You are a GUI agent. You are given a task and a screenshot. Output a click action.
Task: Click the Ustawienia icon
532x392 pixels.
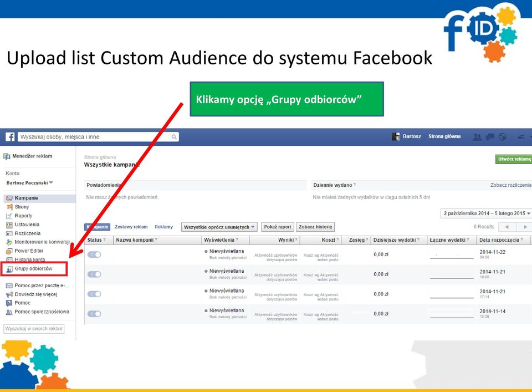[9, 225]
